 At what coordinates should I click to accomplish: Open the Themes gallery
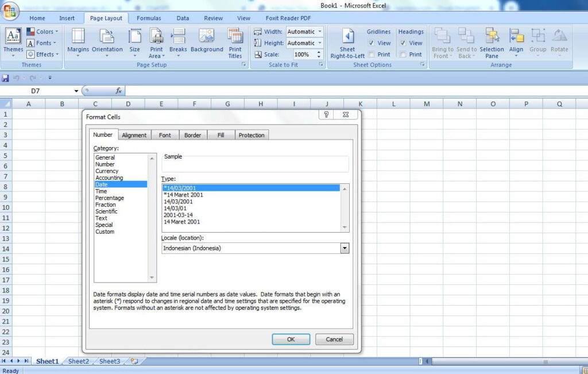13,43
